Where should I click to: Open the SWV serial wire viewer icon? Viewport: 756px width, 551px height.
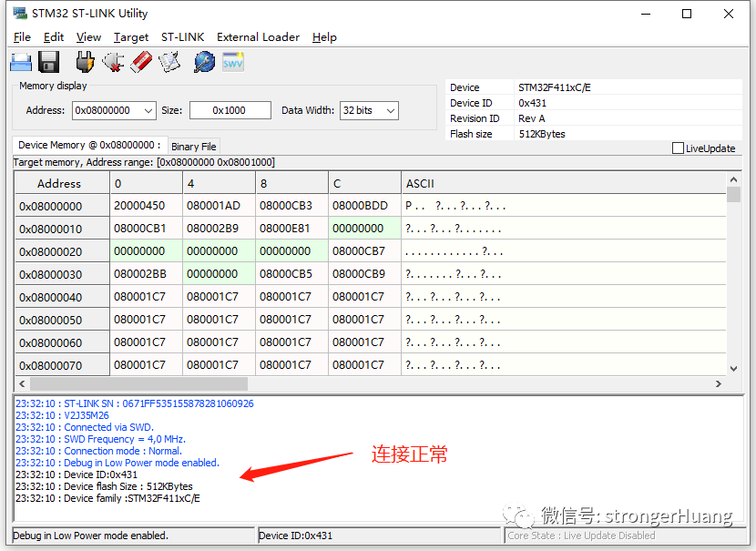[233, 62]
